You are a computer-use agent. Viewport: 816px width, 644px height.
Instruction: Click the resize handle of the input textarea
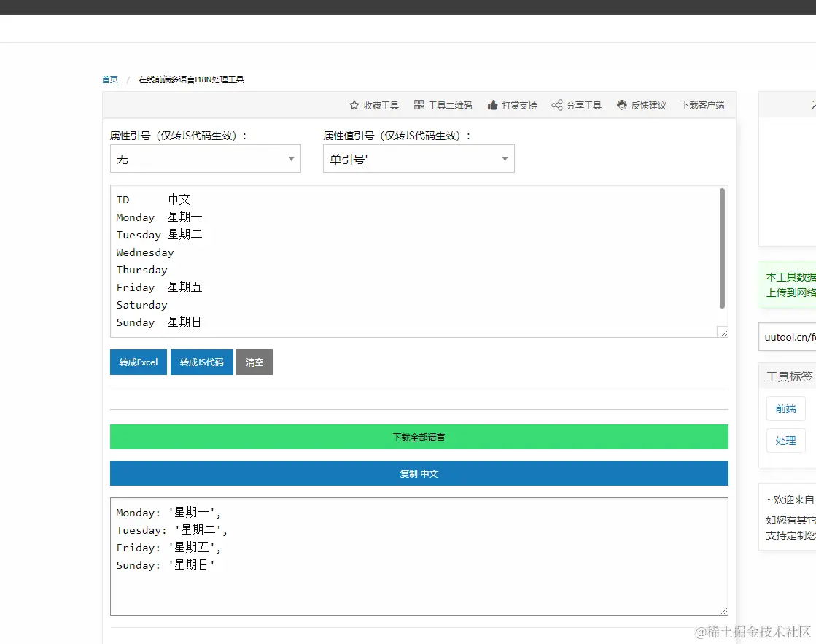click(x=723, y=332)
